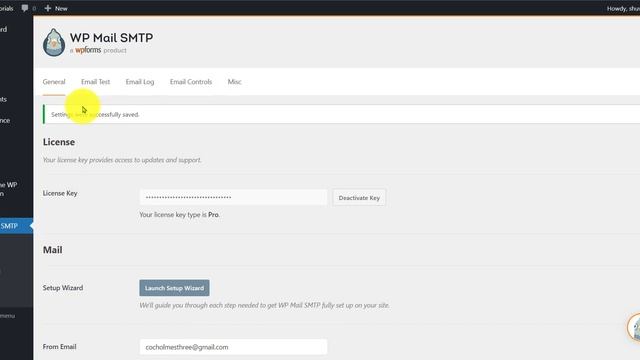The image size is (640, 360).
Task: Click the plus New item in admin bar
Action: click(x=56, y=8)
